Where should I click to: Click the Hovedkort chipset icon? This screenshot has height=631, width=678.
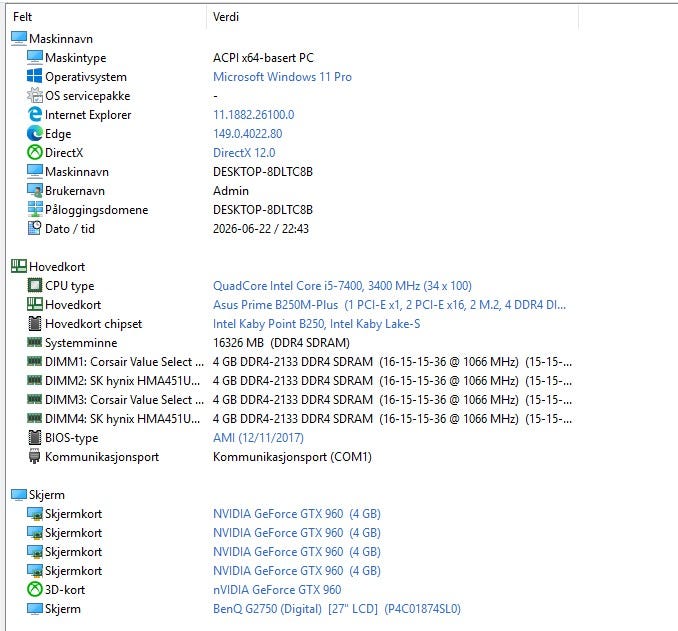pyautogui.click(x=35, y=324)
